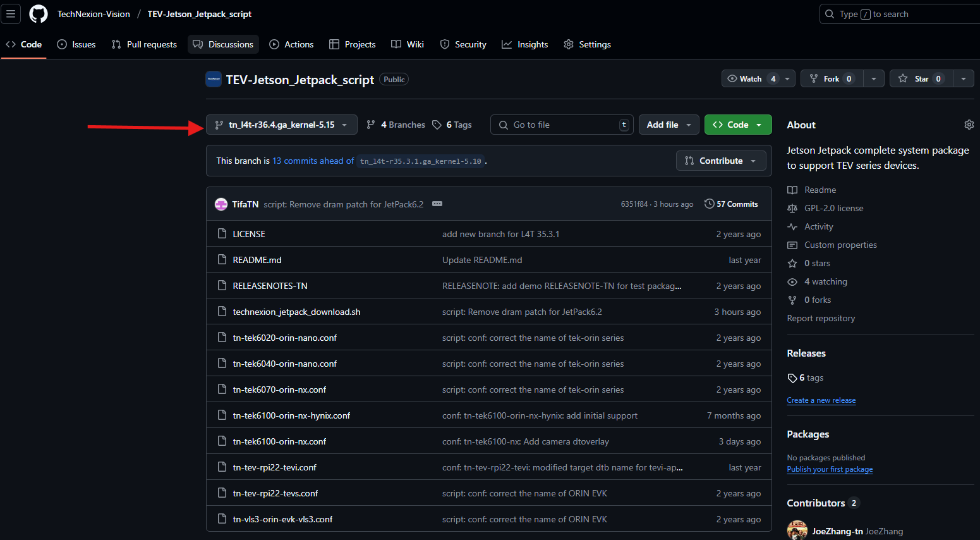Switch to the Issues tab

[x=76, y=44]
